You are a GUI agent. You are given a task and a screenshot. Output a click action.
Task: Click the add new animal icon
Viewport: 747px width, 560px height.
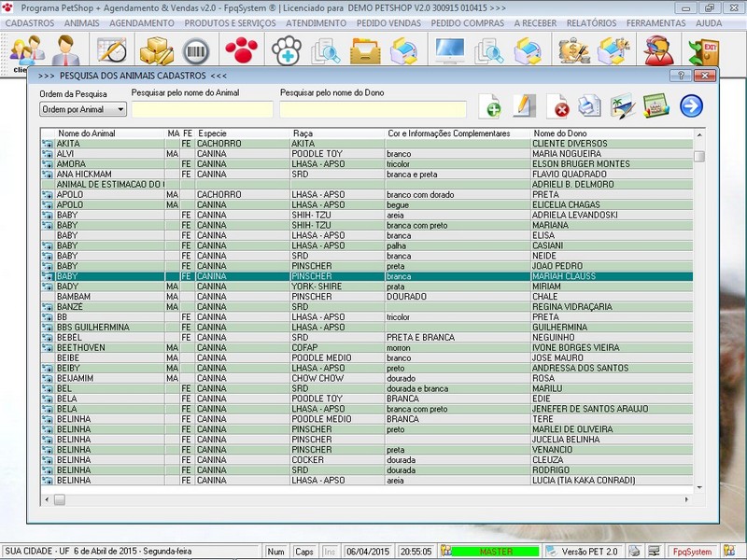[491, 106]
